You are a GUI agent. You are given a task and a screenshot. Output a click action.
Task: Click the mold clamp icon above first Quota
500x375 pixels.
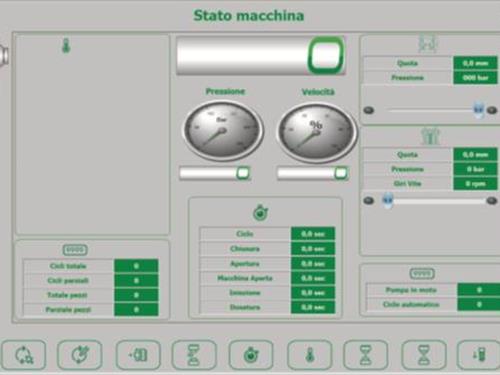tap(428, 43)
